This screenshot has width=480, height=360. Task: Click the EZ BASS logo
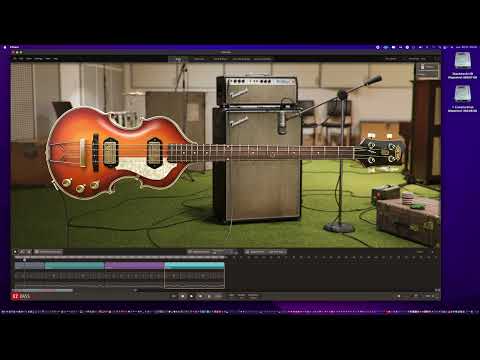point(21,296)
